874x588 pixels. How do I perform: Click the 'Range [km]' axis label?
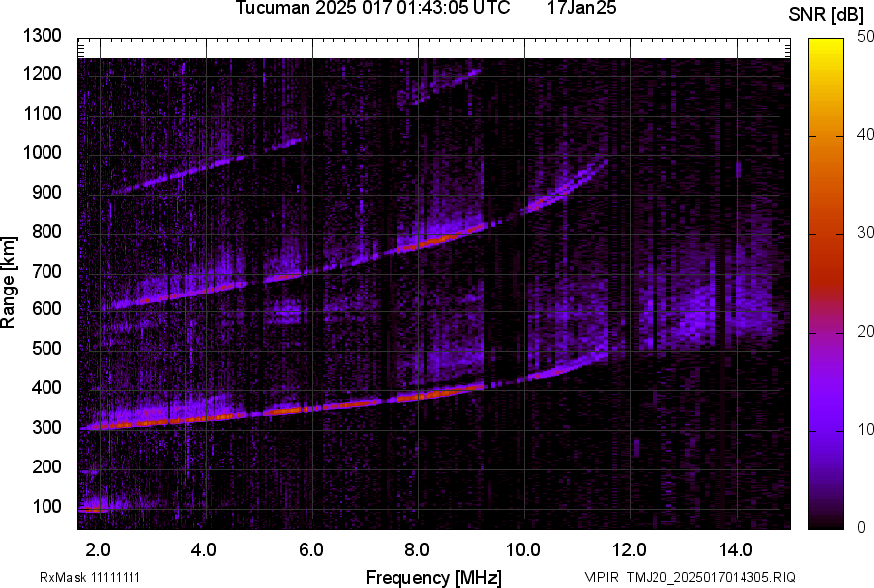click(8, 283)
